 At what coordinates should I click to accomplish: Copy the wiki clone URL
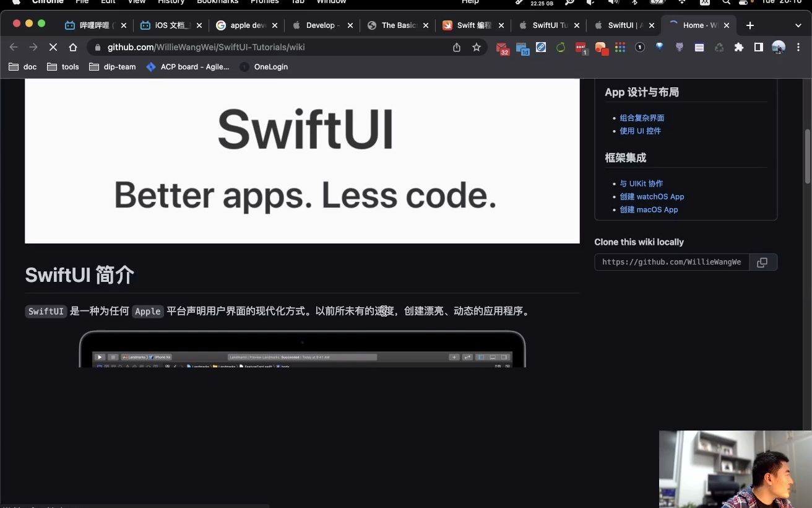tap(762, 262)
